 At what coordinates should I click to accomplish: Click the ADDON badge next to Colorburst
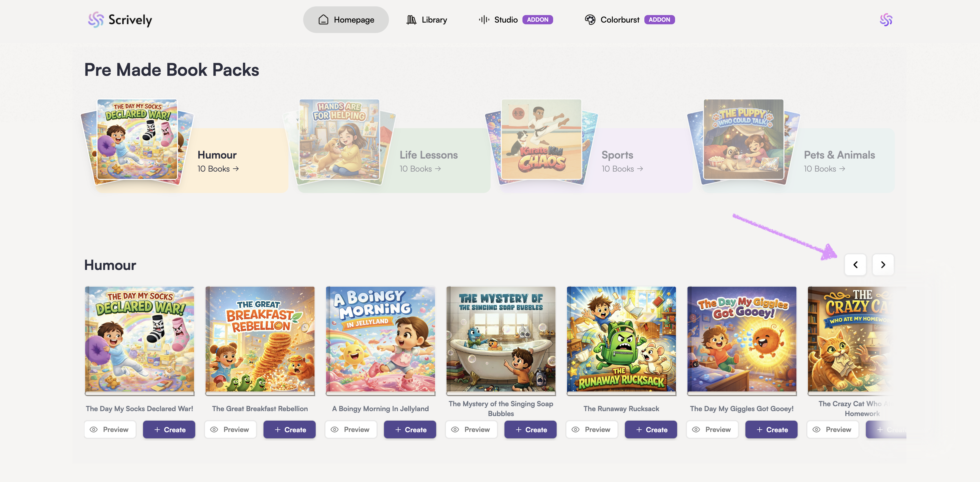[x=659, y=19]
